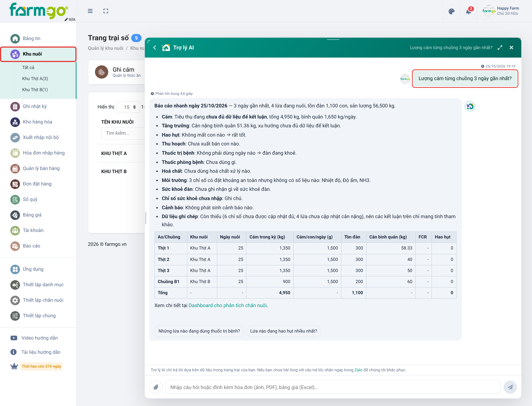Open Dashboard cho phân tích chăn nuôi link

coord(228,305)
